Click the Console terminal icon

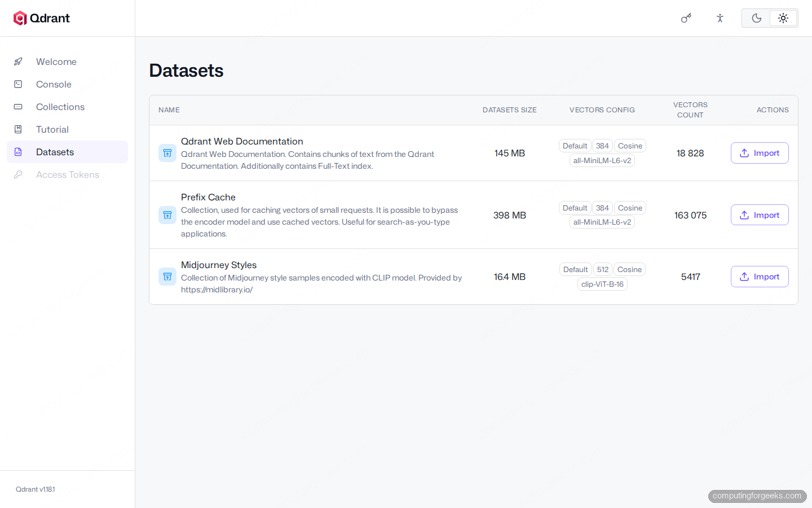coord(18,84)
